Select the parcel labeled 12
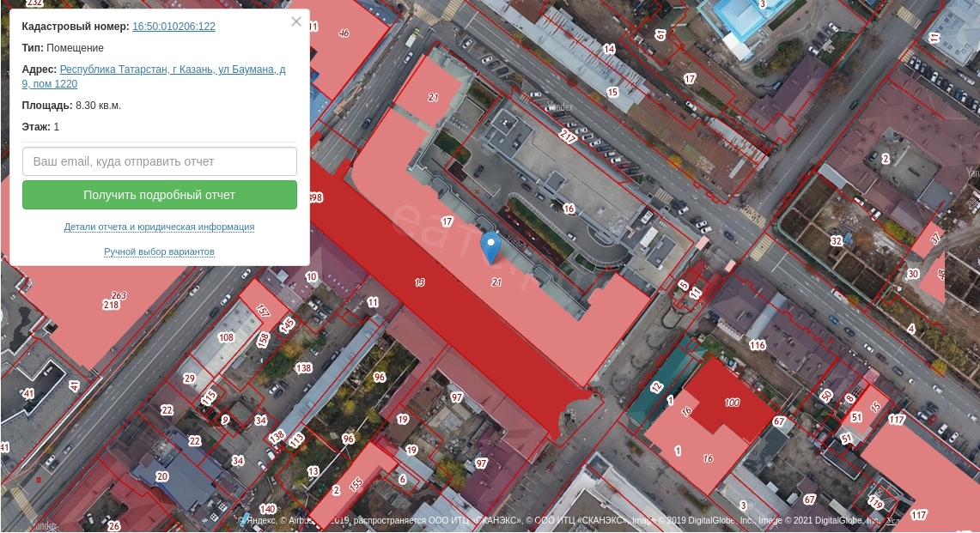Viewport: 980px width, 533px height. point(656,387)
